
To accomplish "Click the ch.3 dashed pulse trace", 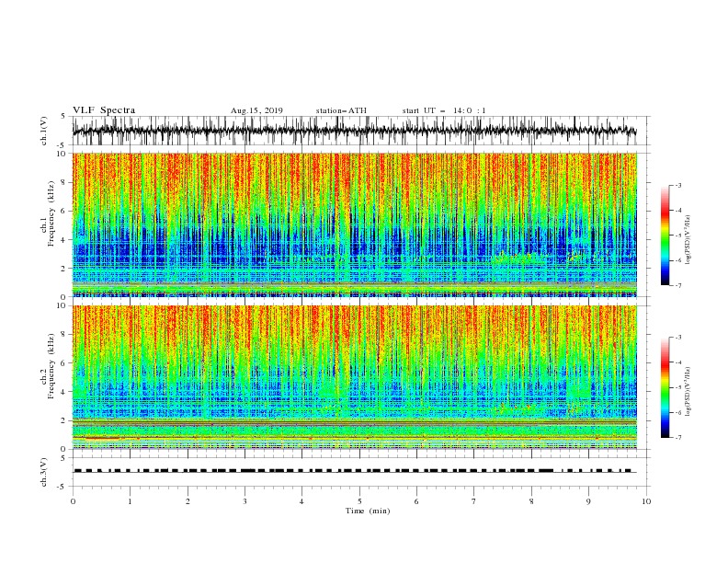I will pyautogui.click(x=355, y=471).
